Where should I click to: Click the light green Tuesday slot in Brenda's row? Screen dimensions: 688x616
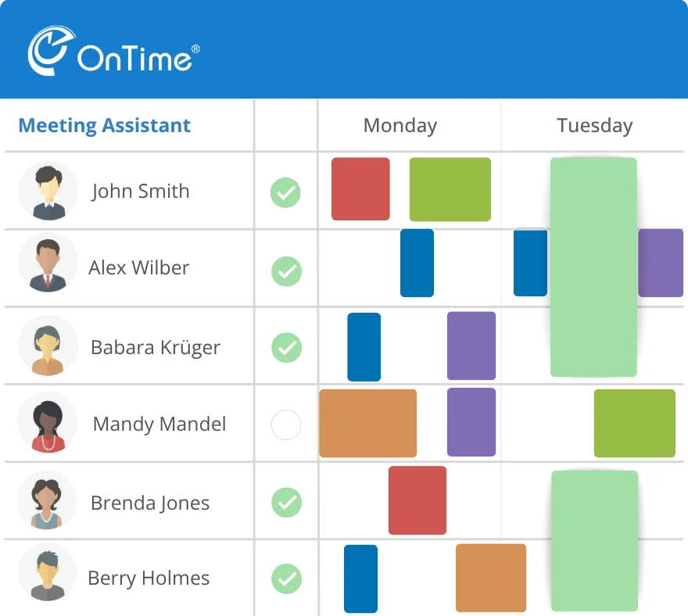click(594, 500)
